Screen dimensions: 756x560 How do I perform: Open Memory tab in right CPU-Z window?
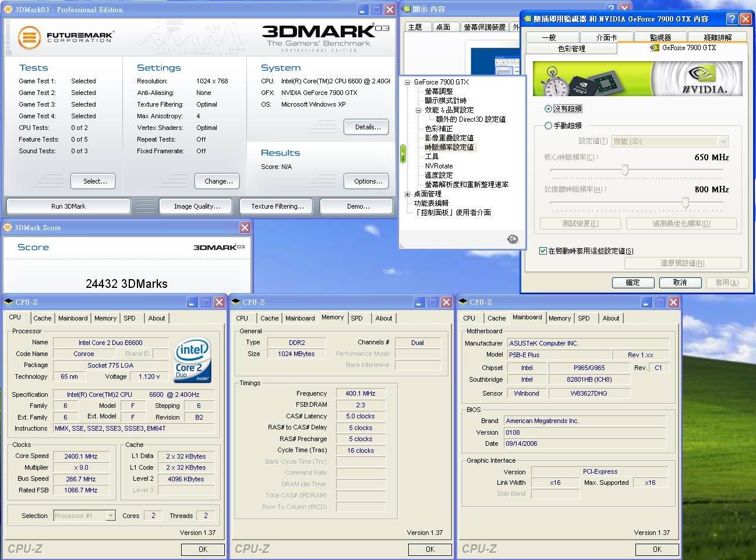560,318
